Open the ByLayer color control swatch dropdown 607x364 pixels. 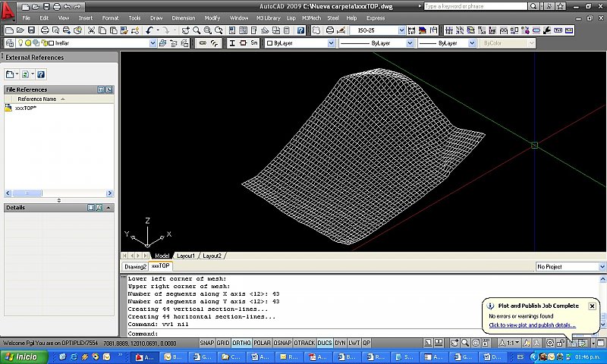(330, 43)
